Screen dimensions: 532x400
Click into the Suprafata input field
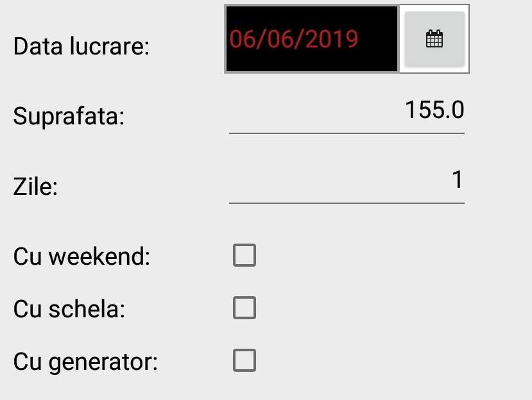click(x=347, y=112)
